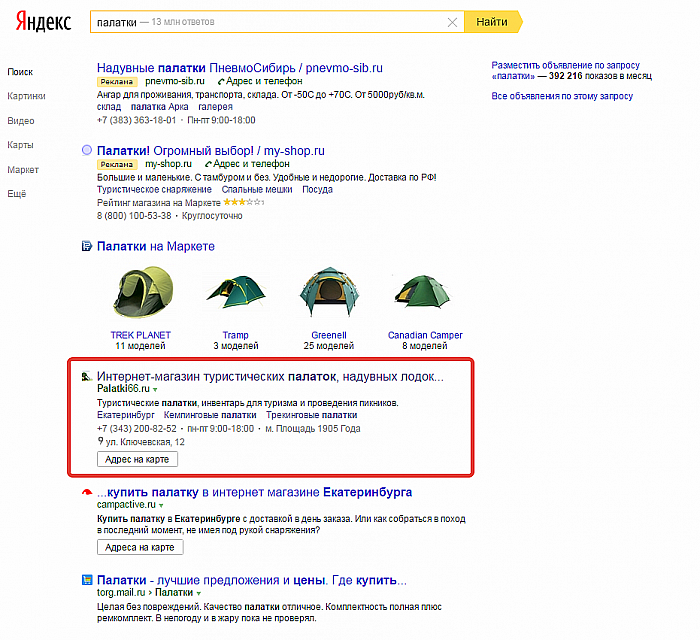Open the Туристическое снаряжение sitelink
The width and height of the screenshot is (700, 640).
point(154,189)
